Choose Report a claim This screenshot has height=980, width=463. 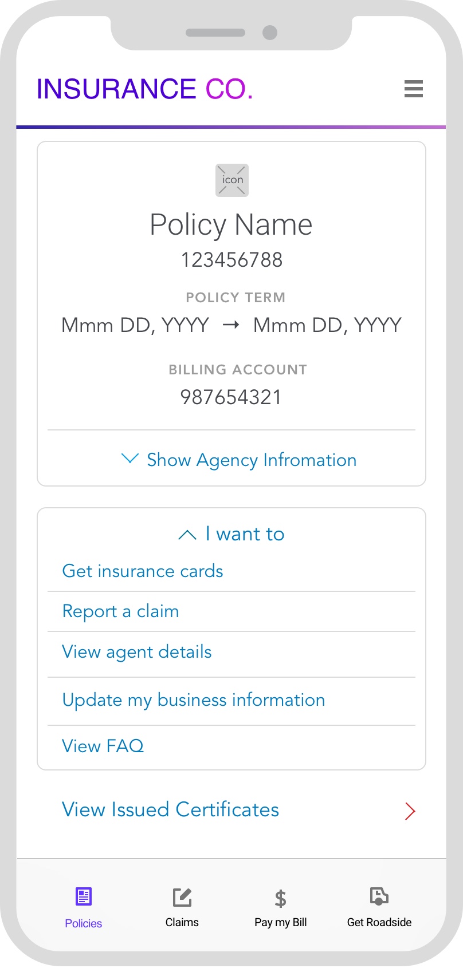[x=120, y=611]
